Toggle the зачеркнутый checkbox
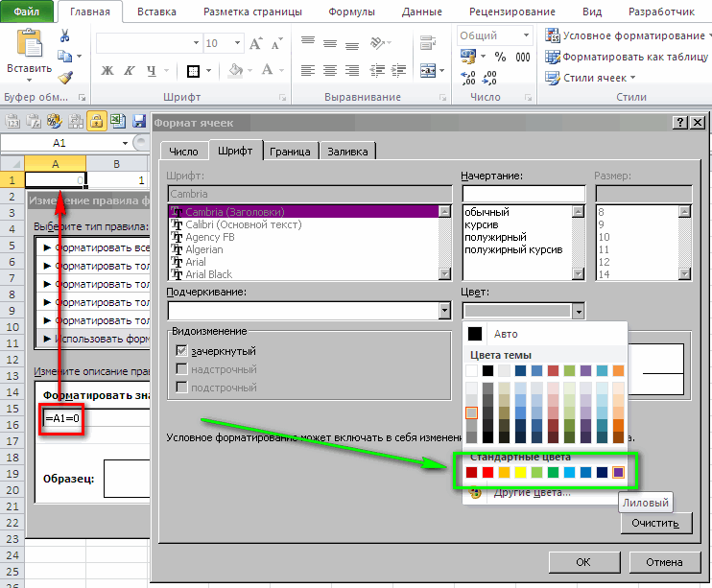The height and width of the screenshot is (588, 712). pyautogui.click(x=181, y=350)
